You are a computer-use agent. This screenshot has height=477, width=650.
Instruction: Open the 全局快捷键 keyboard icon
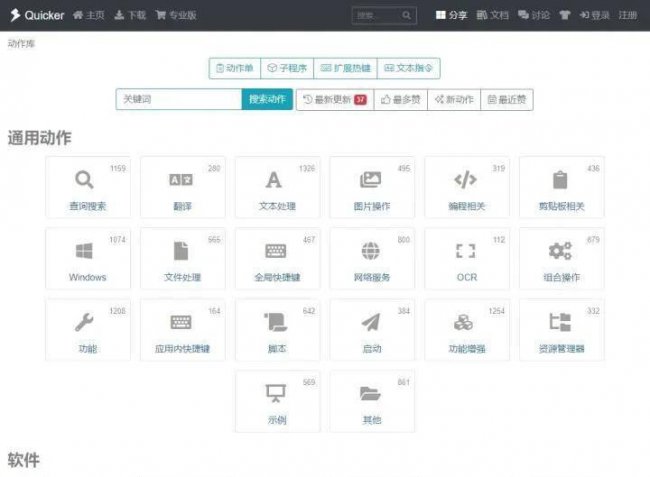tap(276, 251)
